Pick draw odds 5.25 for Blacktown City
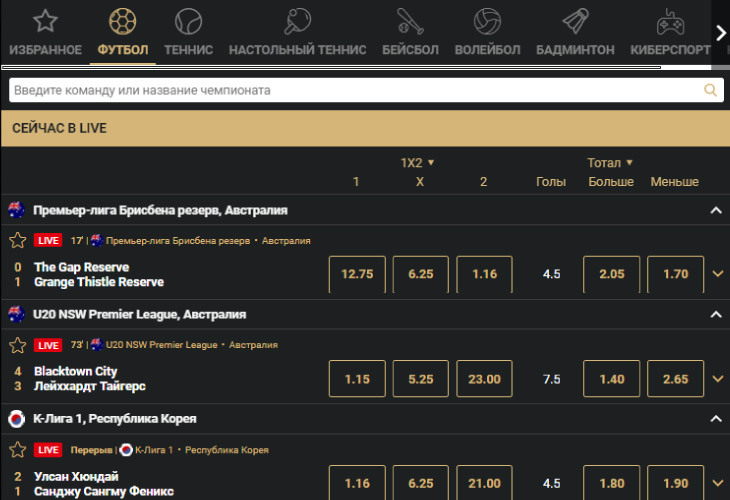The width and height of the screenshot is (730, 500). (x=421, y=379)
